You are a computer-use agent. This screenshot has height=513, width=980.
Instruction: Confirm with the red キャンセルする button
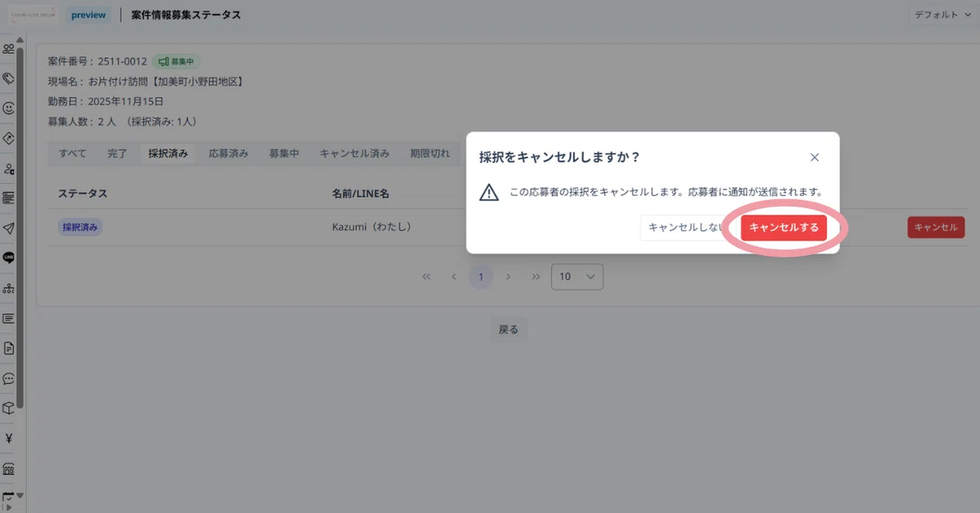coord(784,228)
